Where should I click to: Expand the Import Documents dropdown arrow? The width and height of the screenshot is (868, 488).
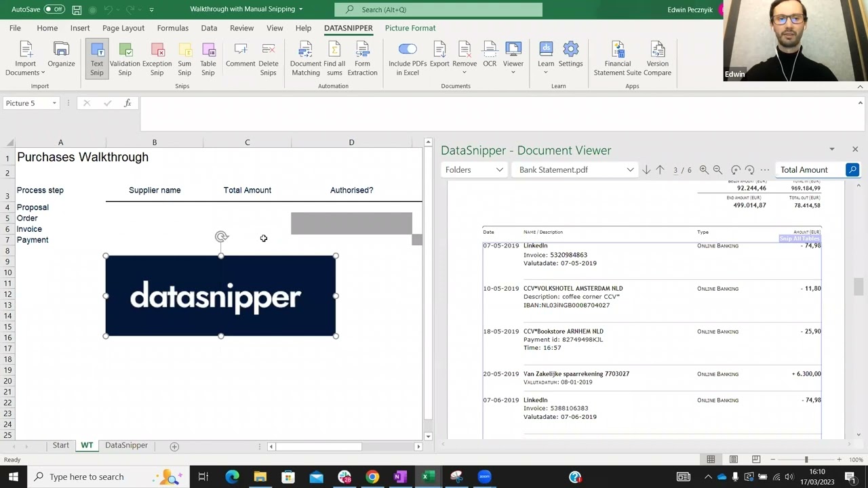43,73
